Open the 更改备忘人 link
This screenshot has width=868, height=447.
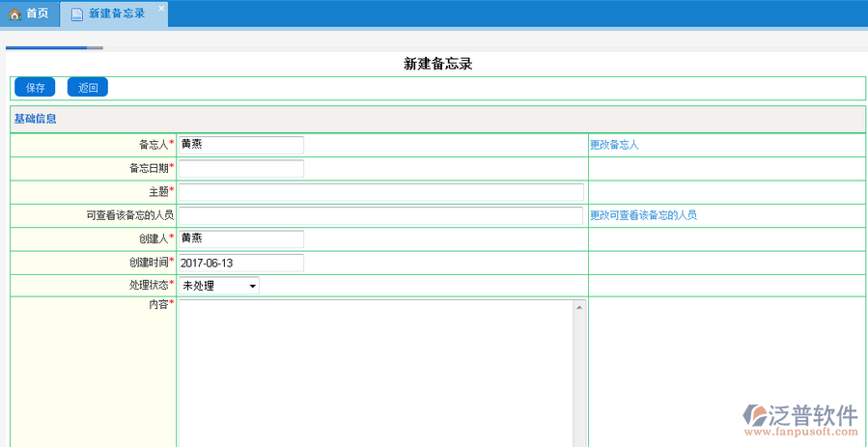pyautogui.click(x=614, y=145)
